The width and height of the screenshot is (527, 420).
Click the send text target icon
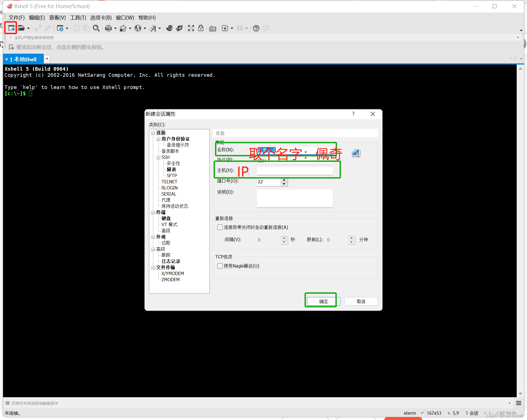click(8, 403)
